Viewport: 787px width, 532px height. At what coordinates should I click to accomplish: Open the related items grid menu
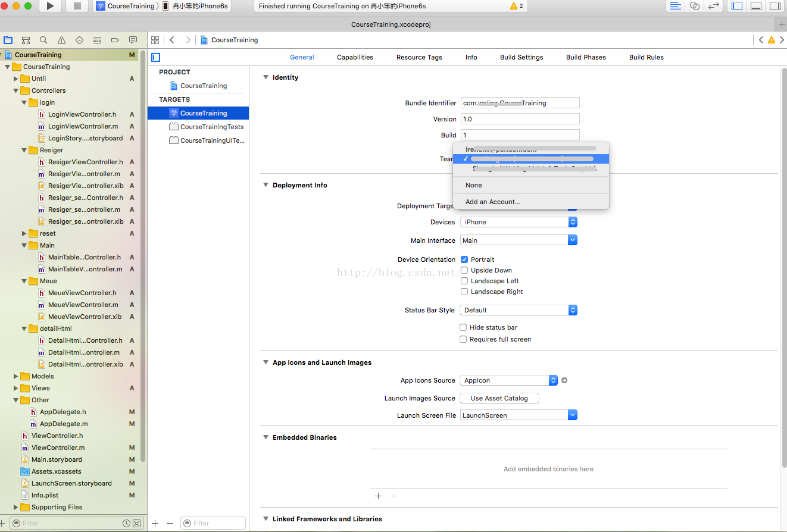tap(155, 40)
